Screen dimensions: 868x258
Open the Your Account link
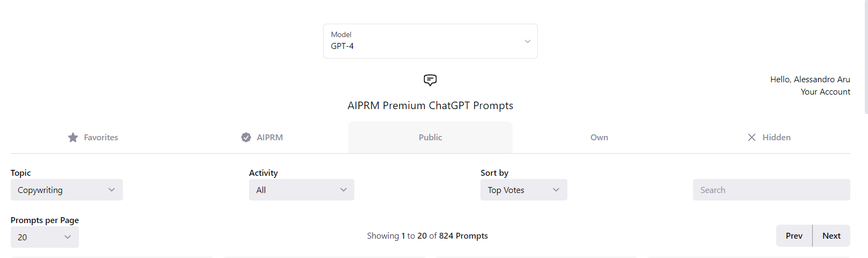point(825,92)
